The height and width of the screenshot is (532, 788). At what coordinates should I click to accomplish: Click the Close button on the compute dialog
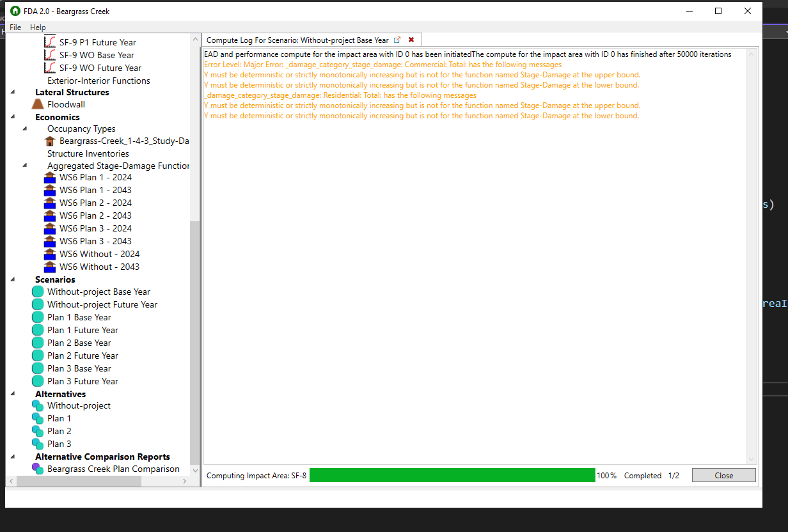(723, 475)
